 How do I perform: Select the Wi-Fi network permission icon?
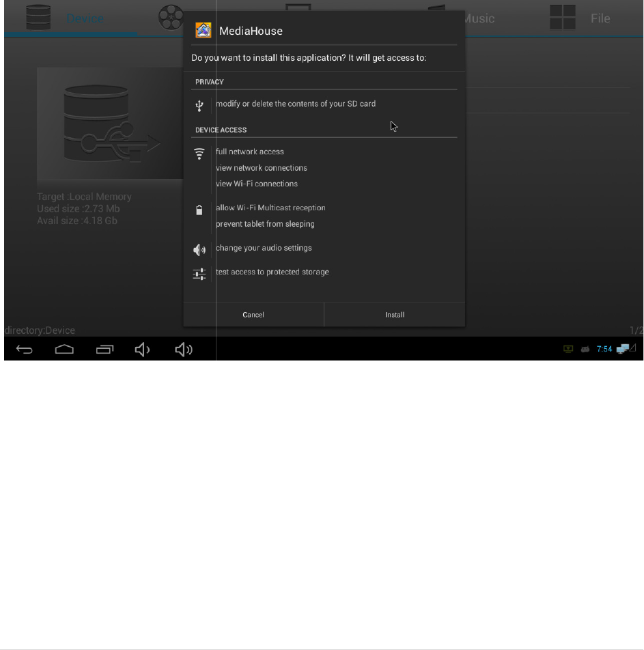199,154
